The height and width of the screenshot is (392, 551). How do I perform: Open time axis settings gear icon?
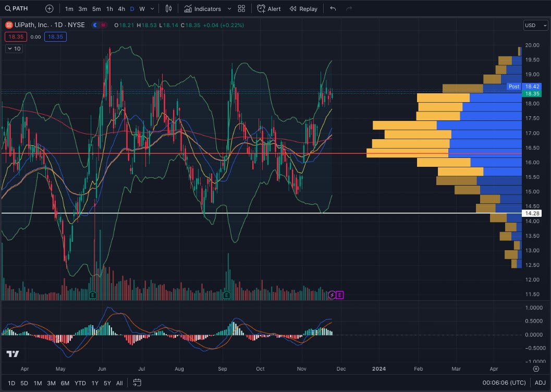(x=536, y=369)
